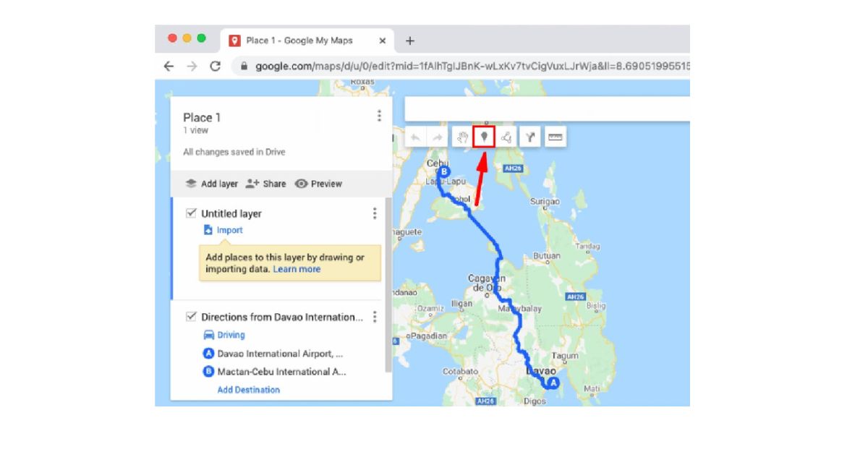
Task: Switch to Place 1 - Google My Maps tab
Action: pos(307,40)
